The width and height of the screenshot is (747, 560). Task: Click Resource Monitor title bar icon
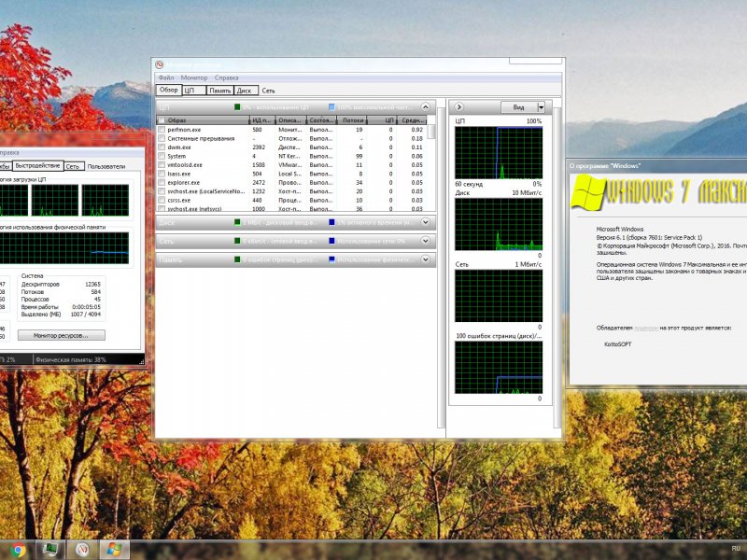point(160,64)
